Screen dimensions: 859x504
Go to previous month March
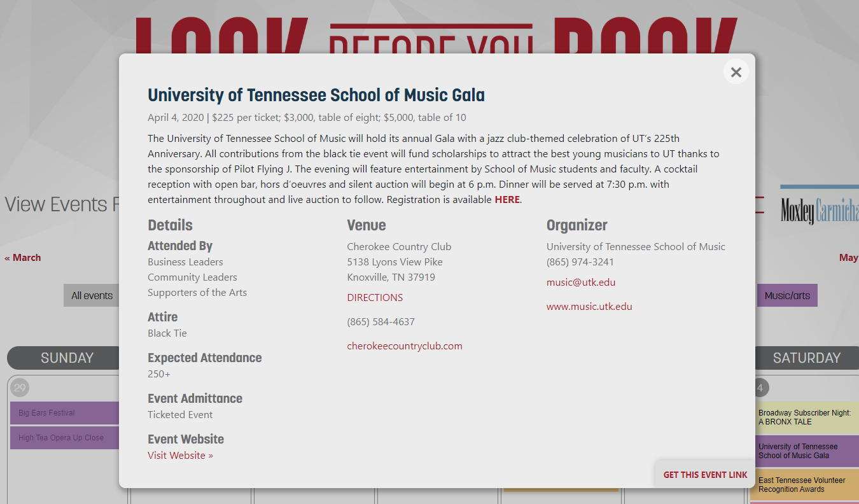click(x=23, y=258)
